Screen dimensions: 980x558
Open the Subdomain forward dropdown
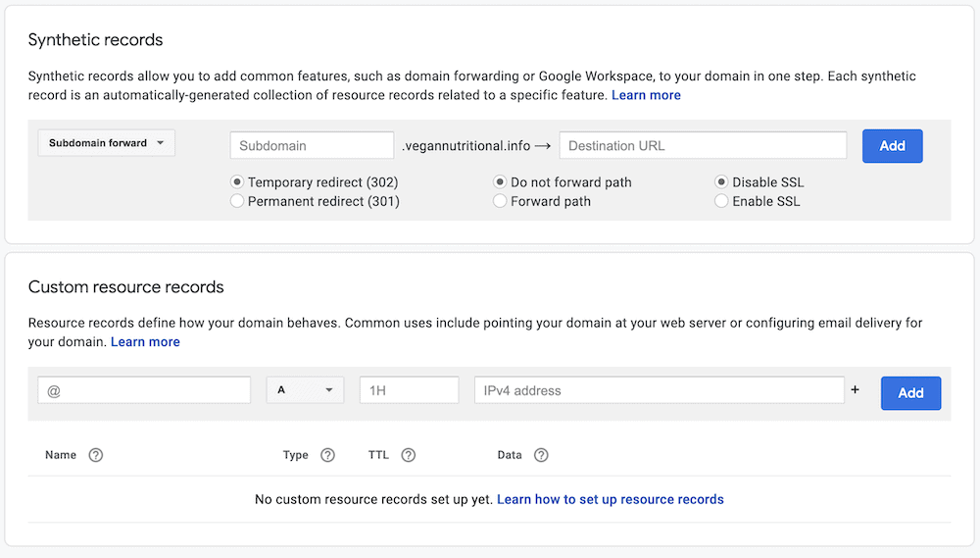[x=106, y=142]
